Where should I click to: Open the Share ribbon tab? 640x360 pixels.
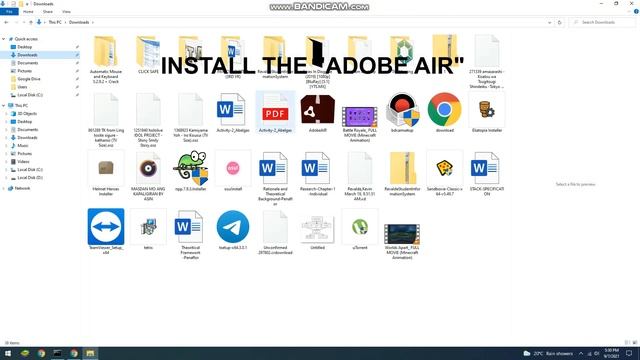(48, 11)
